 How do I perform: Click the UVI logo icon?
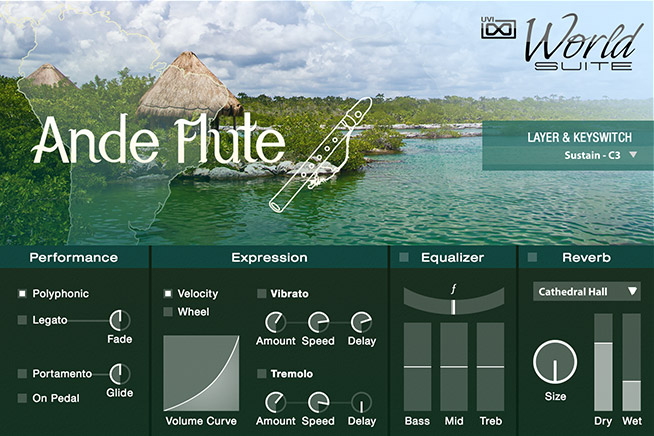pyautogui.click(x=498, y=28)
